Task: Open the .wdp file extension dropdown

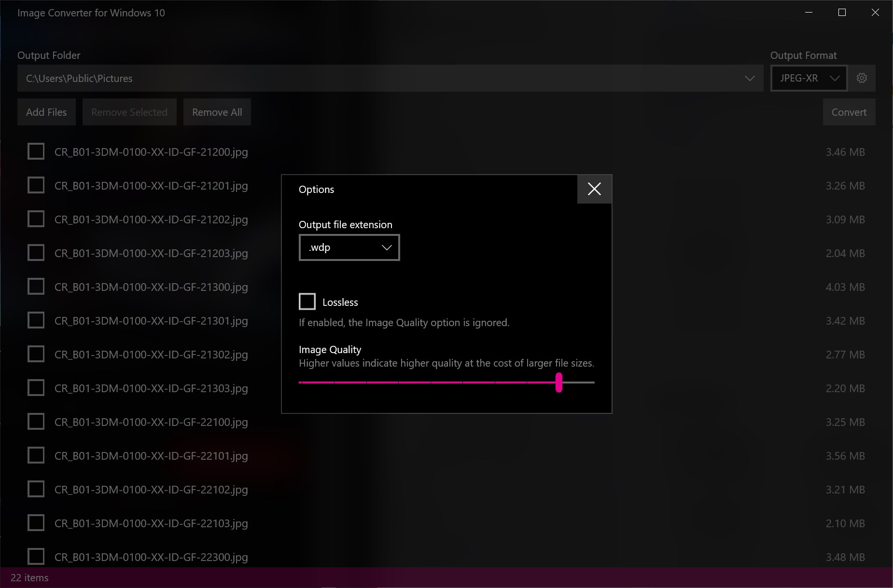Action: pyautogui.click(x=349, y=247)
